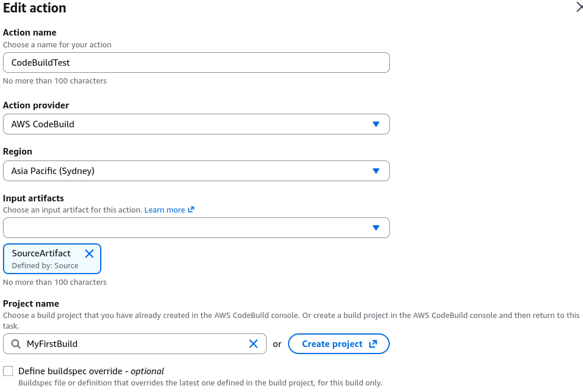Open the Input artifacts dropdown
Viewport: 583px width, 392px height.
tap(196, 228)
